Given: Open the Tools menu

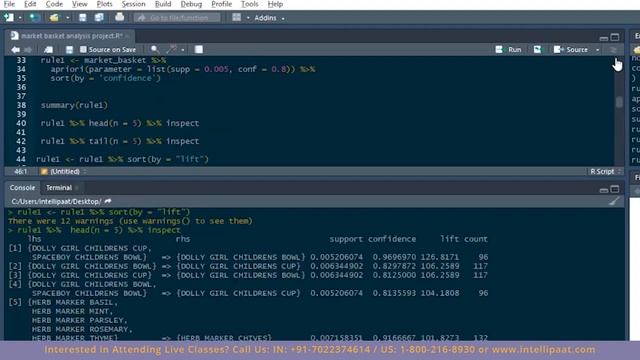Looking at the screenshot, I should click(249, 4).
